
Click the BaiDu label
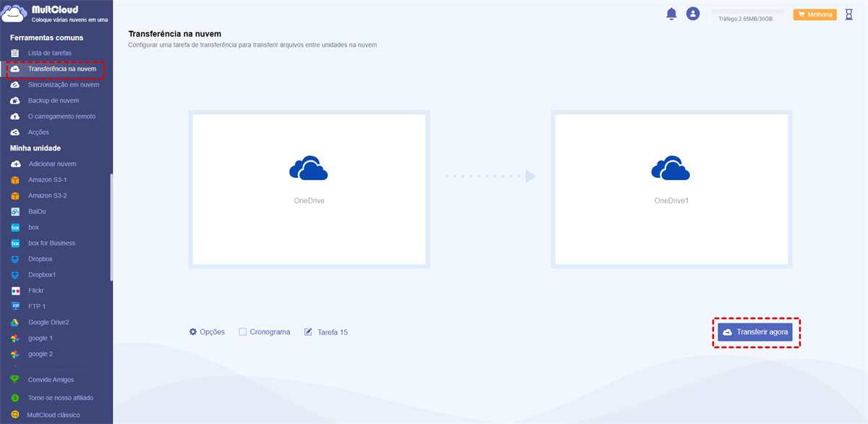pos(38,211)
